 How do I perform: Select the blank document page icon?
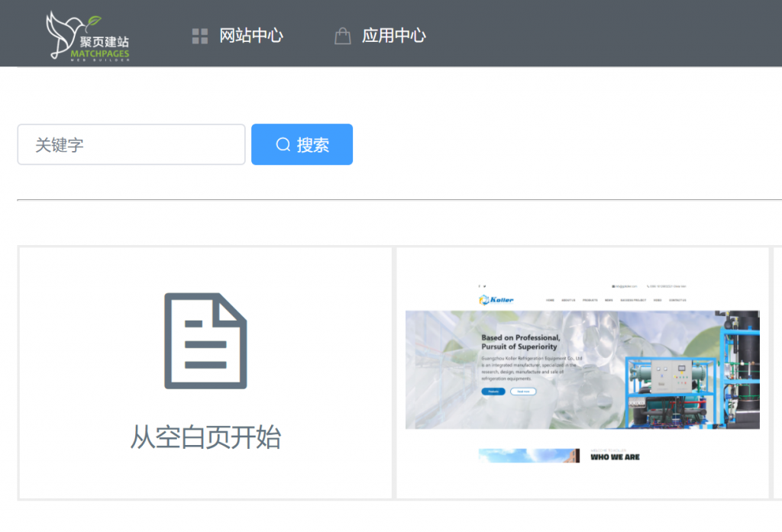[205, 340]
